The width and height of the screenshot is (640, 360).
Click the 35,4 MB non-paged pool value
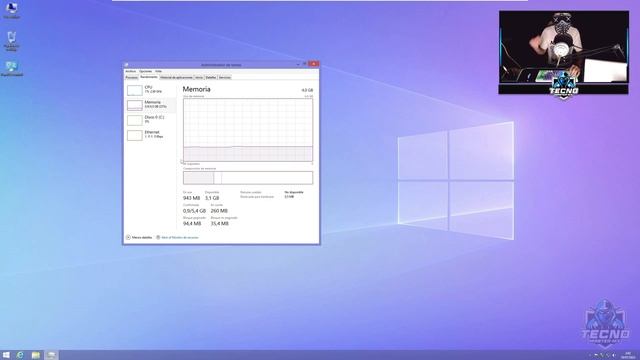coord(220,224)
